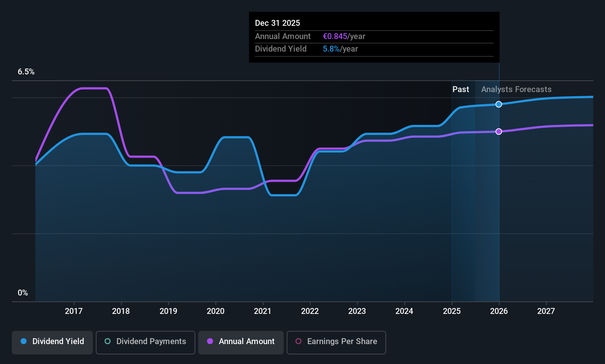Click the Dividend Yield label in tooltip
605x364 pixels.
click(280, 49)
